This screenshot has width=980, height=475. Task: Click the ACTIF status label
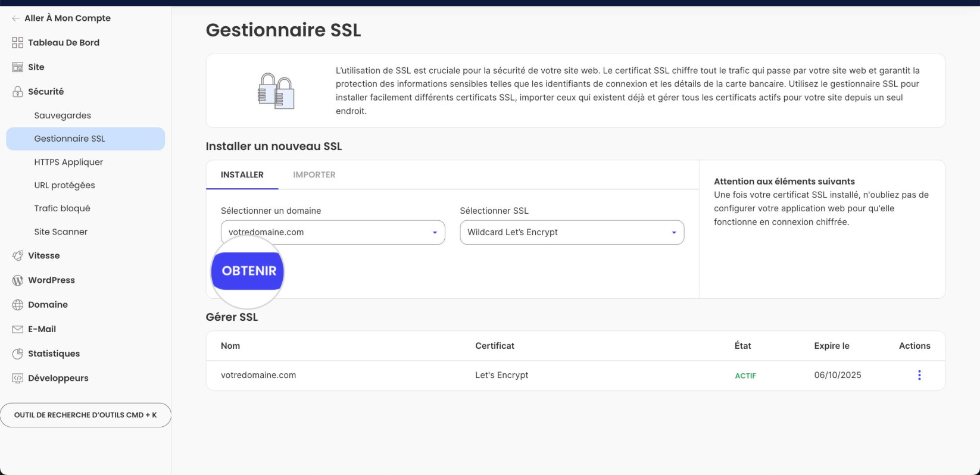(x=745, y=376)
